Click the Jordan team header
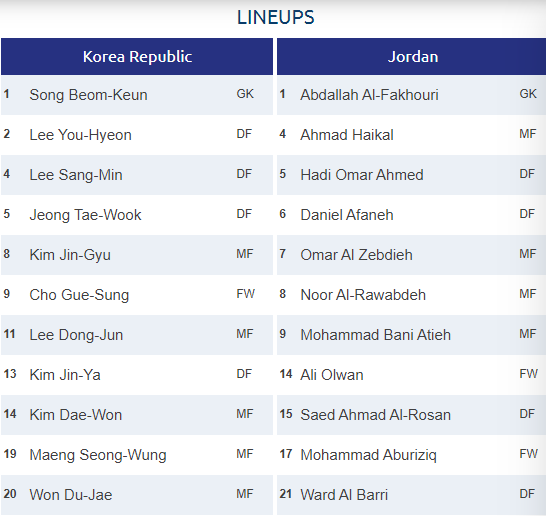Screen dimensions: 546x516 click(x=412, y=57)
